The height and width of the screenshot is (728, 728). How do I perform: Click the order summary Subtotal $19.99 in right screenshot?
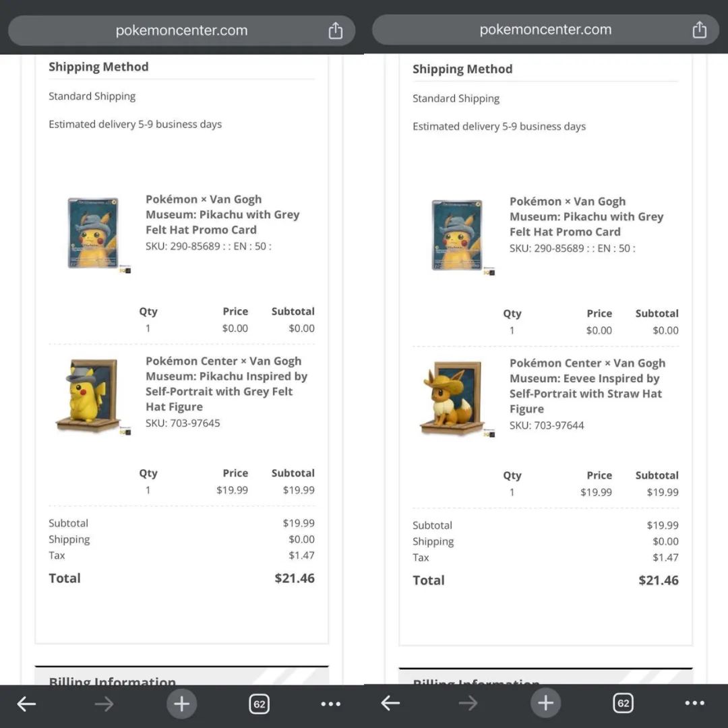[x=663, y=526]
